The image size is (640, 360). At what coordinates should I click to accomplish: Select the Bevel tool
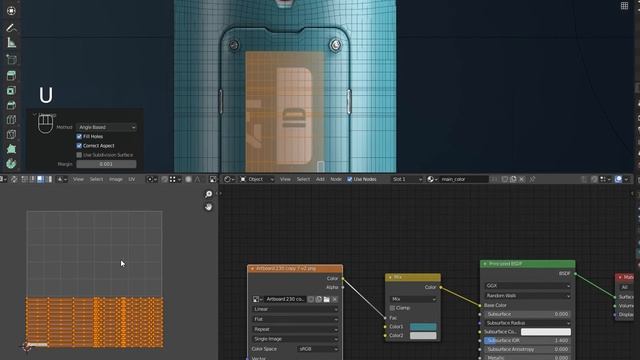[11, 105]
